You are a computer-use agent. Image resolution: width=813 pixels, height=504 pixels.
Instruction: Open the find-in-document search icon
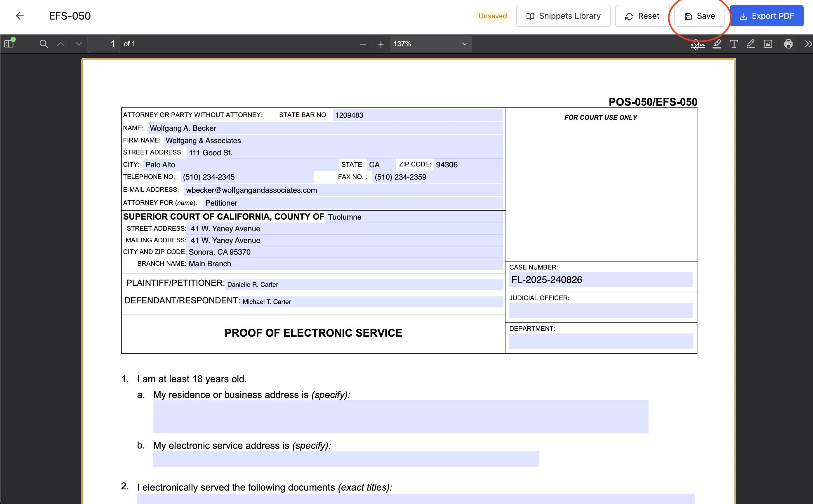pyautogui.click(x=43, y=44)
